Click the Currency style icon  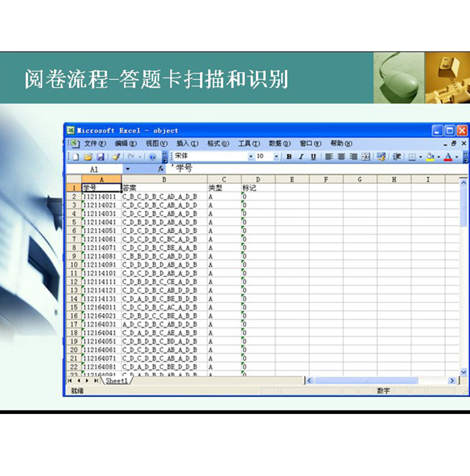pos(381,157)
